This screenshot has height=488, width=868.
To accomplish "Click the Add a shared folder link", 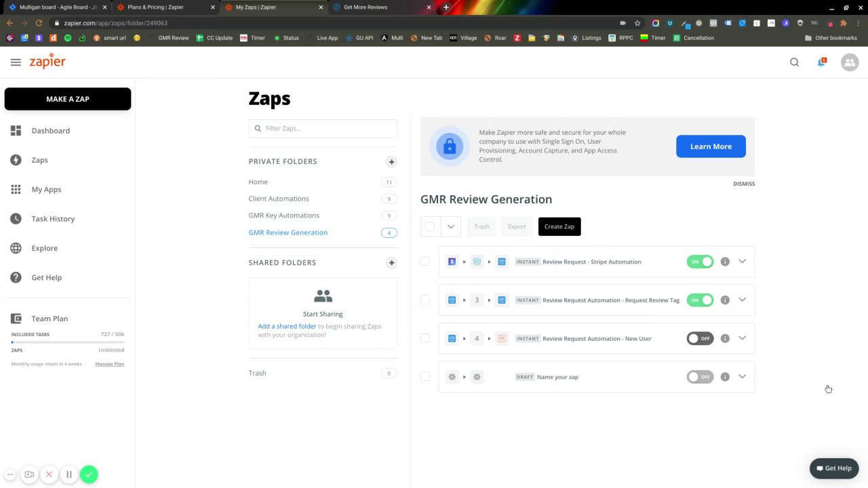I will pyautogui.click(x=287, y=327).
